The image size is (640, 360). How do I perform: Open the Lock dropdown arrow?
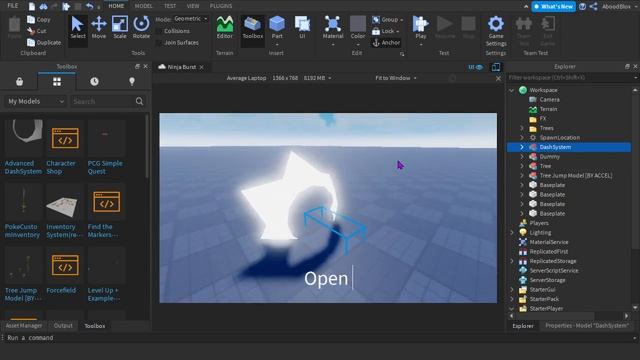[398, 31]
